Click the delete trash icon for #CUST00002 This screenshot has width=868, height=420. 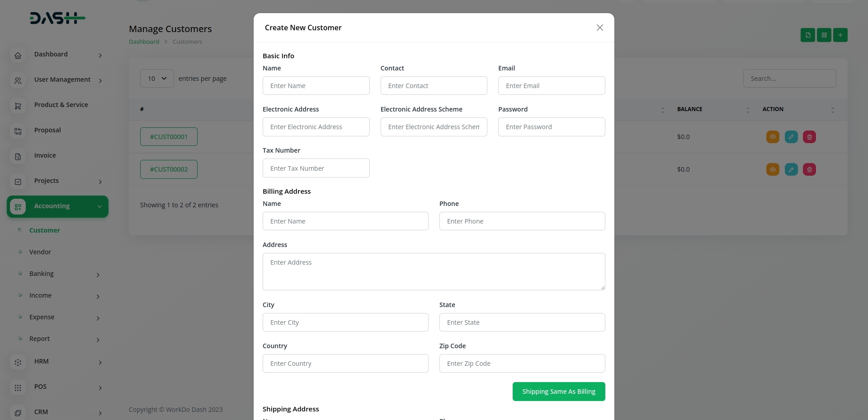pos(809,169)
